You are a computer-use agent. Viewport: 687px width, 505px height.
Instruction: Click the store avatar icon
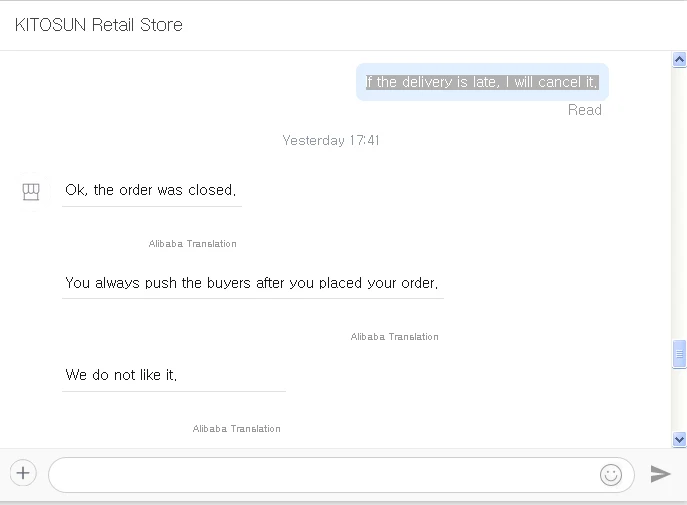pos(31,191)
